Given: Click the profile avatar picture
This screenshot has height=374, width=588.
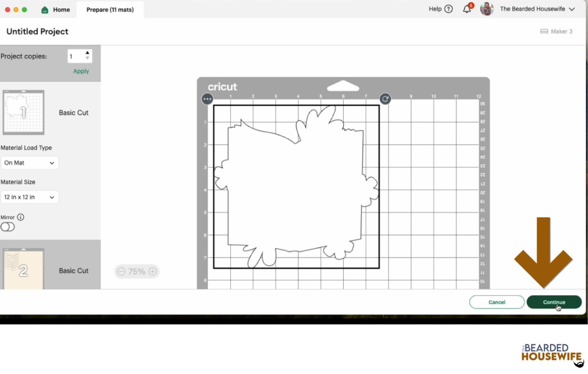Looking at the screenshot, I should click(487, 9).
